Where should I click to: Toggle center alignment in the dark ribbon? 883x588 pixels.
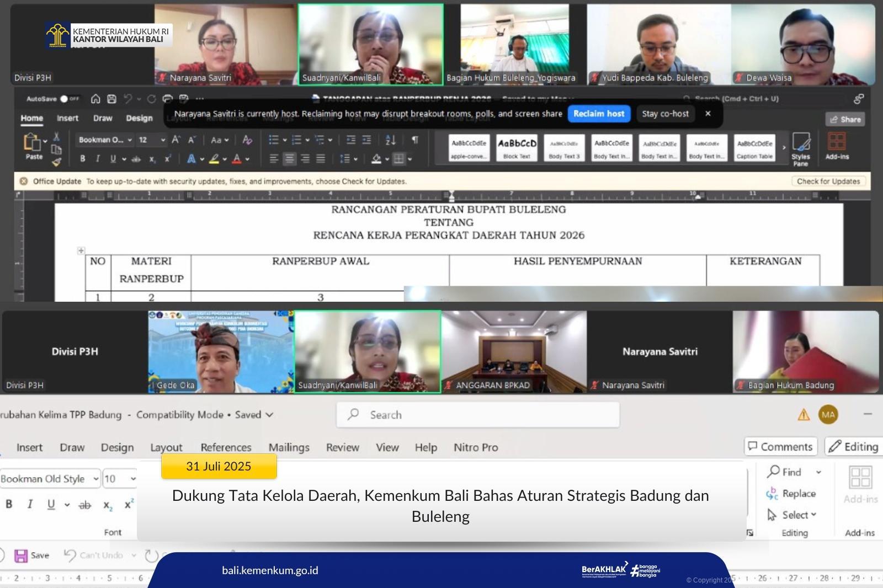pyautogui.click(x=289, y=159)
